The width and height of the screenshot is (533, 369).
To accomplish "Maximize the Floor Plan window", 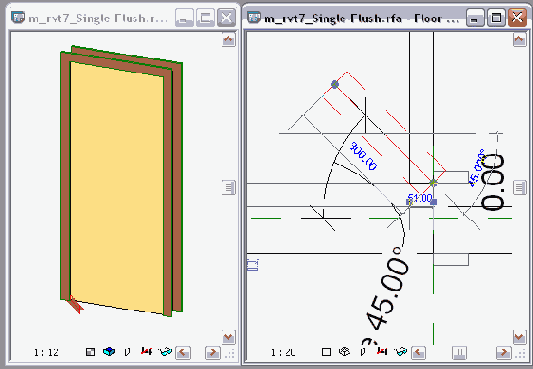I will [x=496, y=17].
